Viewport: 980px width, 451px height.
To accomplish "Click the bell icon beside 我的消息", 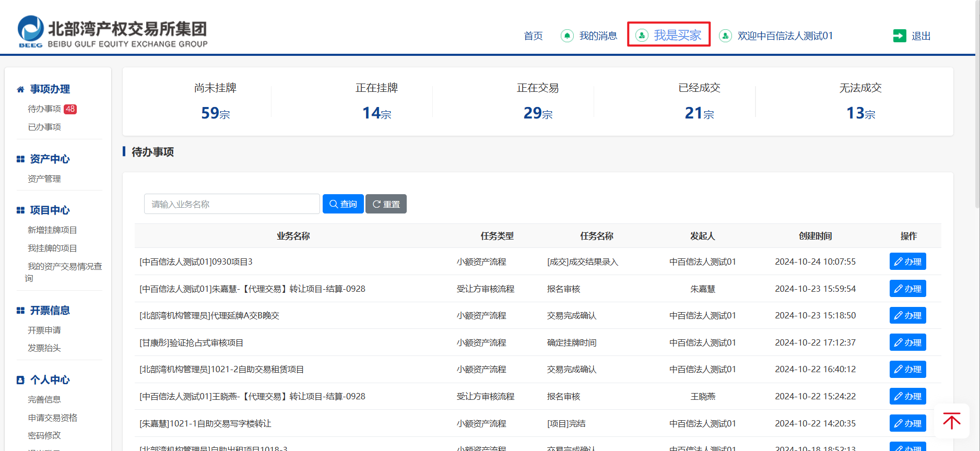I will tap(567, 35).
